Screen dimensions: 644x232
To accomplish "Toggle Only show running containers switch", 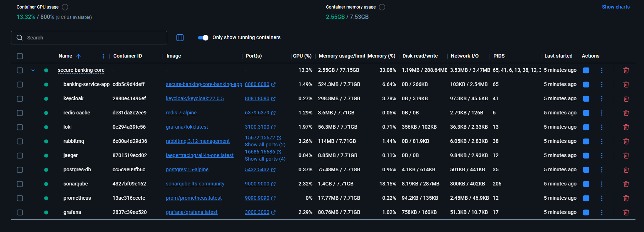I will click(203, 38).
